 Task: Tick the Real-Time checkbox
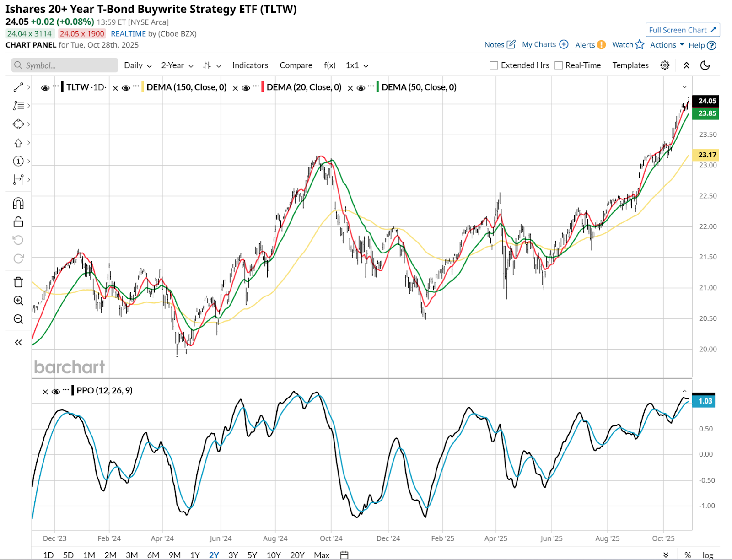pyautogui.click(x=559, y=65)
